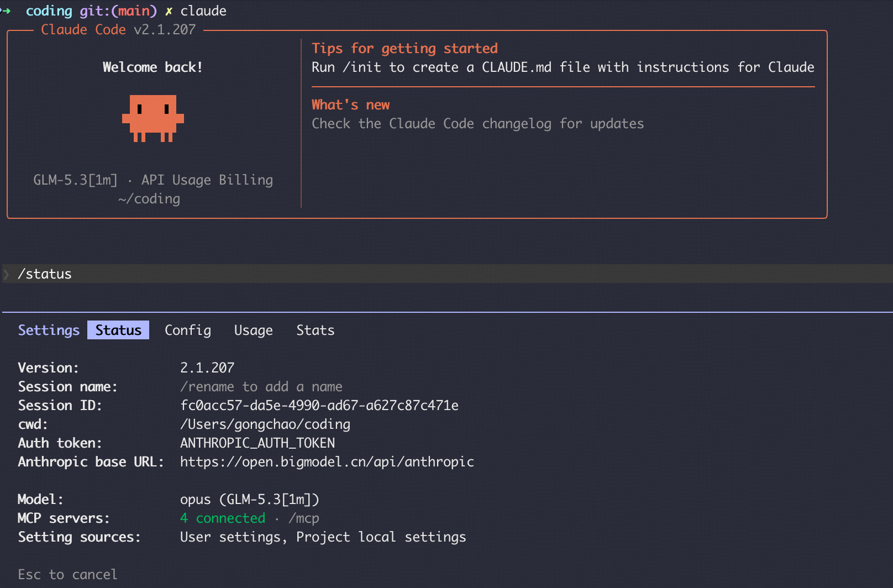Click the 'Tips for getting started' heading

click(405, 49)
